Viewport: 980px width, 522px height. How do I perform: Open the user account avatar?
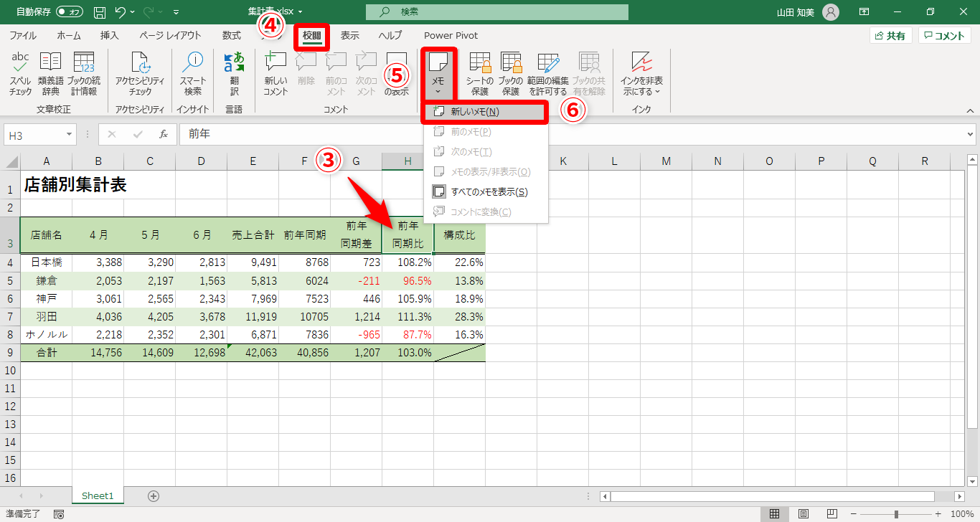point(830,12)
